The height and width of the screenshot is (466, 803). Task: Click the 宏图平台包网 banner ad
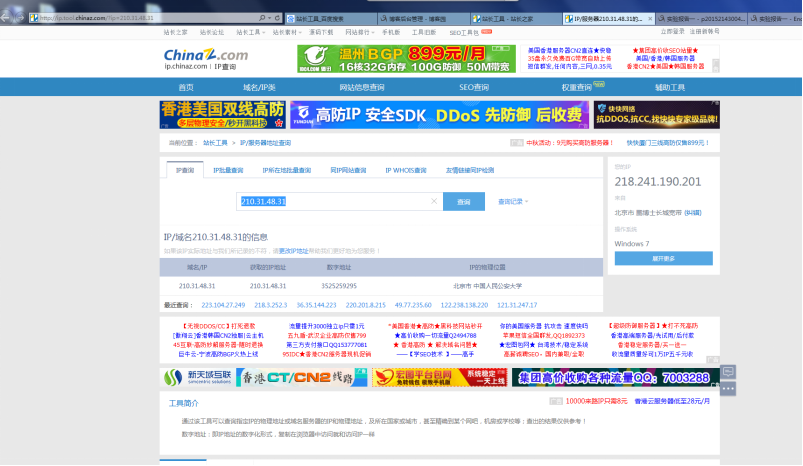click(x=439, y=377)
